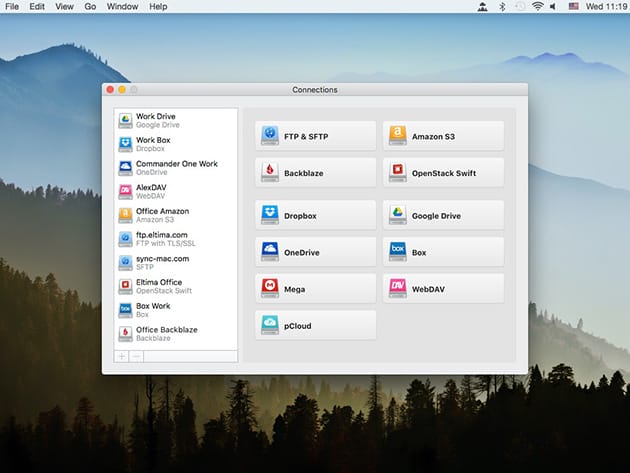Click the Work Drive Google Drive icon
The height and width of the screenshot is (473, 630).
click(x=125, y=120)
